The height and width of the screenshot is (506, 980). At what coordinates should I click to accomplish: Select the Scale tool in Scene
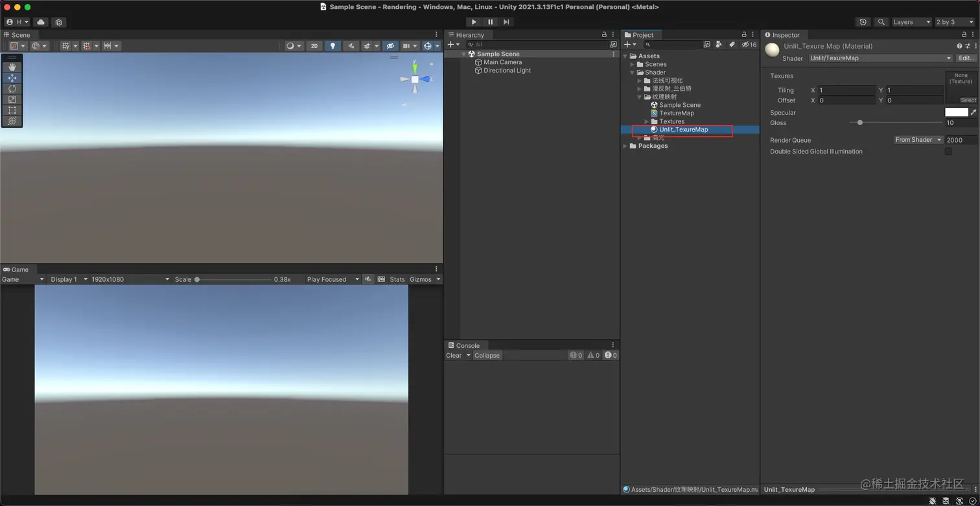(12, 99)
